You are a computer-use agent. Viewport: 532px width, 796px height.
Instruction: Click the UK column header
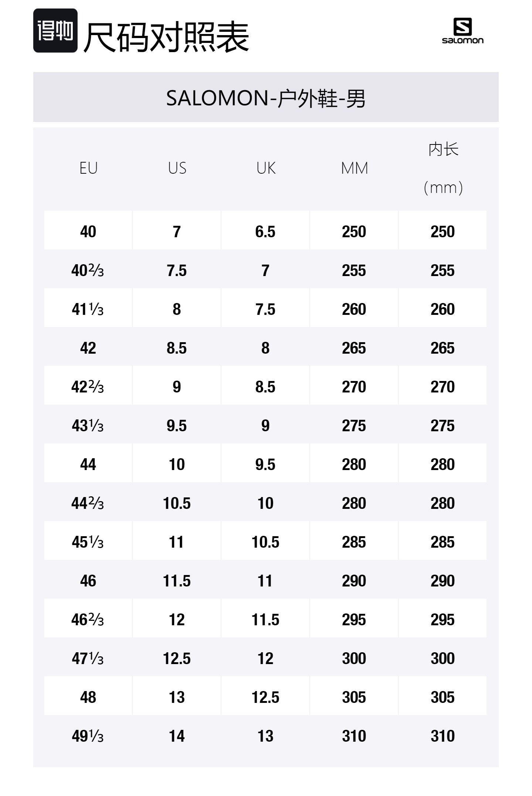click(x=266, y=169)
